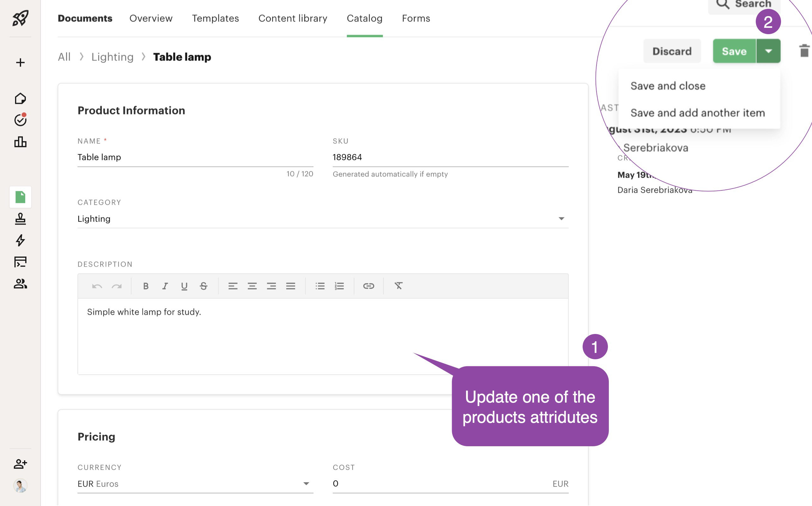Click the Cost input field

pyautogui.click(x=451, y=484)
